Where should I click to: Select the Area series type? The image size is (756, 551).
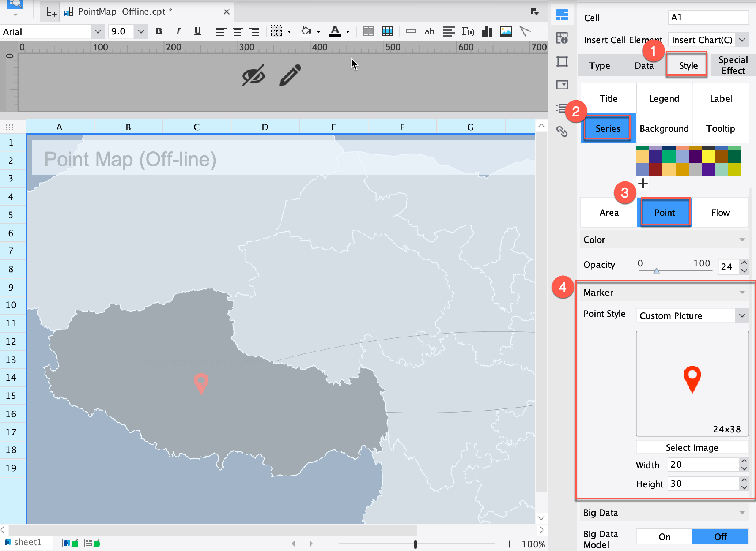coord(609,213)
